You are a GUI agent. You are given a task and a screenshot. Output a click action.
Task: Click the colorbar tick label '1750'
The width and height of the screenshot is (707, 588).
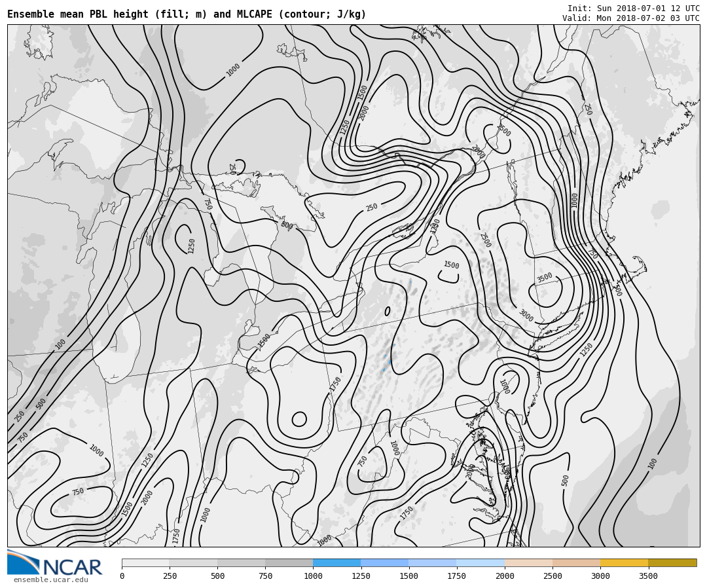pos(456,576)
